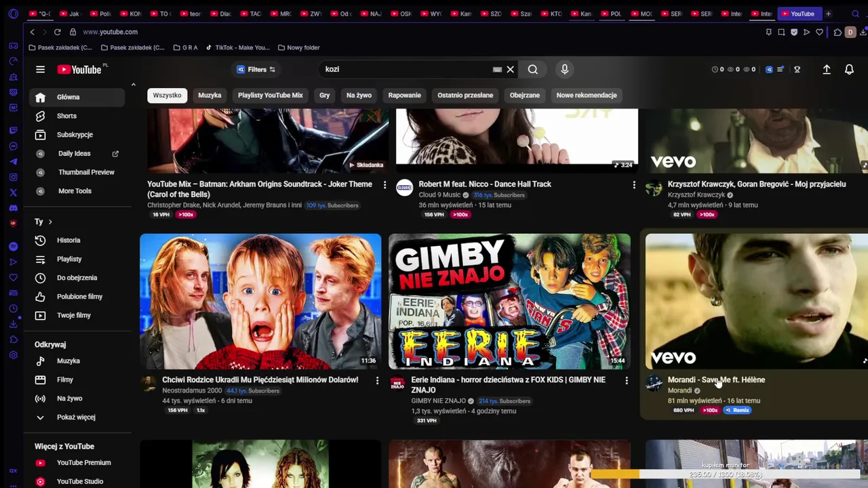Open options for the Batman YouTube Mix
The image size is (868, 488).
click(x=384, y=184)
